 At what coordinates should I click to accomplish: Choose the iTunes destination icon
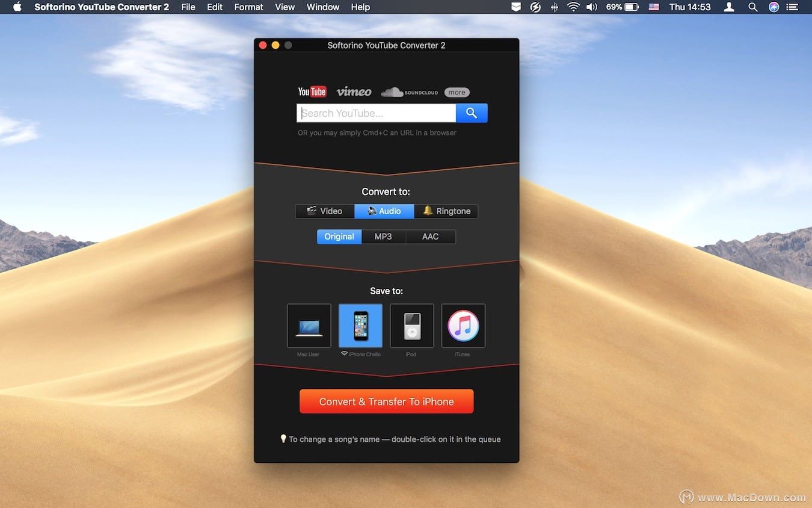pos(463,326)
